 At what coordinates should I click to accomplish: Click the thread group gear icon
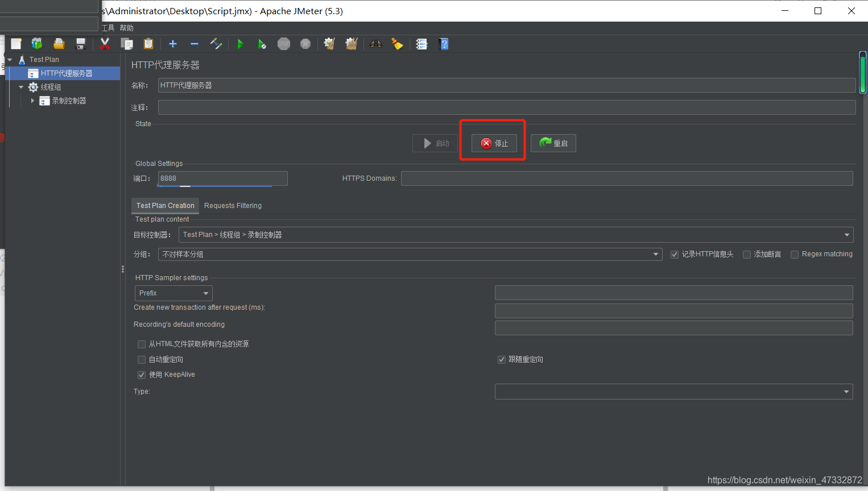[x=34, y=87]
